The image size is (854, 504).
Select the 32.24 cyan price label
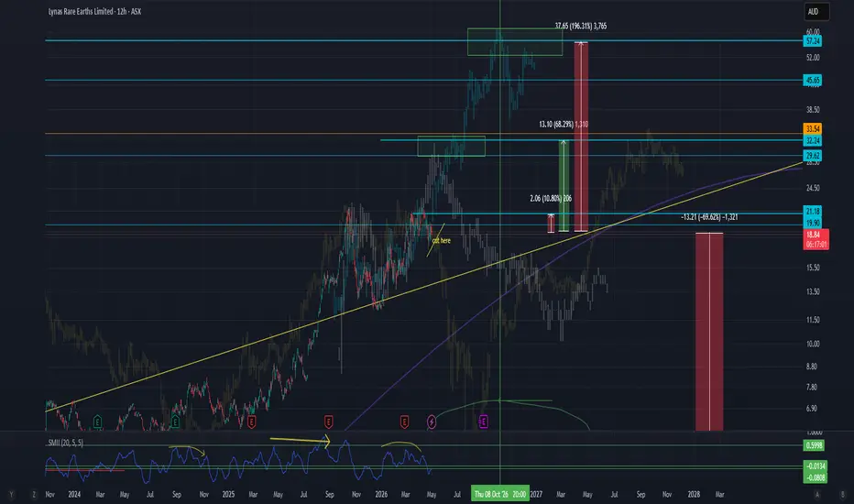point(813,140)
